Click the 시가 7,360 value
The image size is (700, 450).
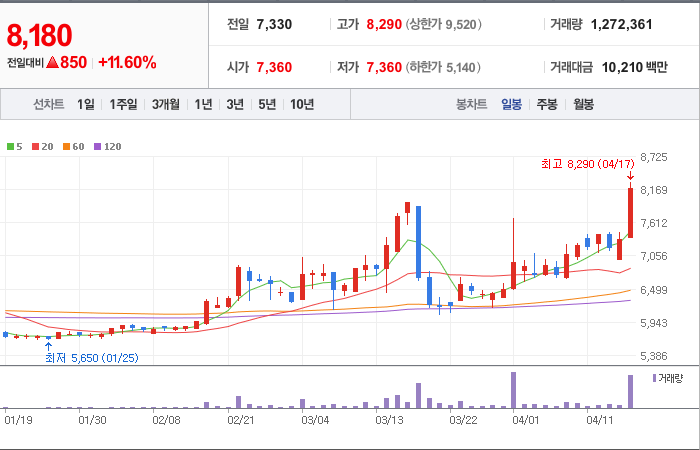pos(274,67)
